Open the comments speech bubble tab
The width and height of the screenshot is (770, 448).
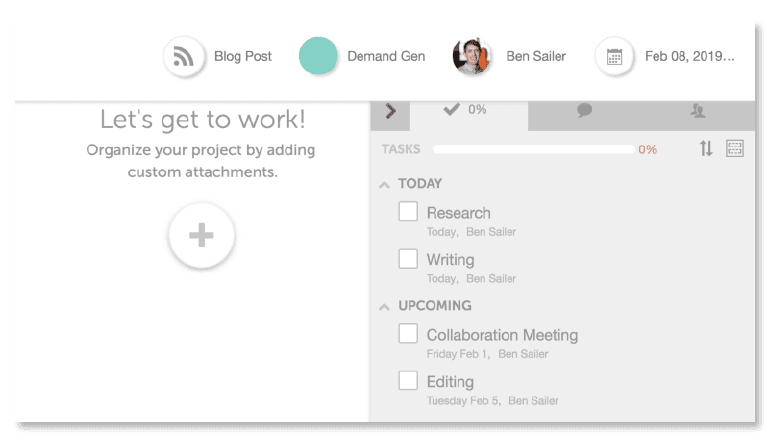click(x=585, y=111)
